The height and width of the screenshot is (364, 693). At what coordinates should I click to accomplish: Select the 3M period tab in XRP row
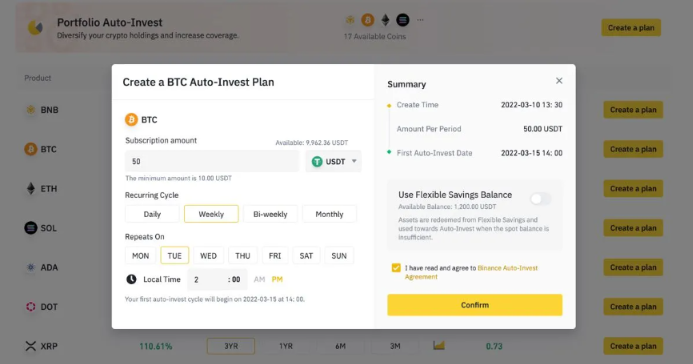395,346
